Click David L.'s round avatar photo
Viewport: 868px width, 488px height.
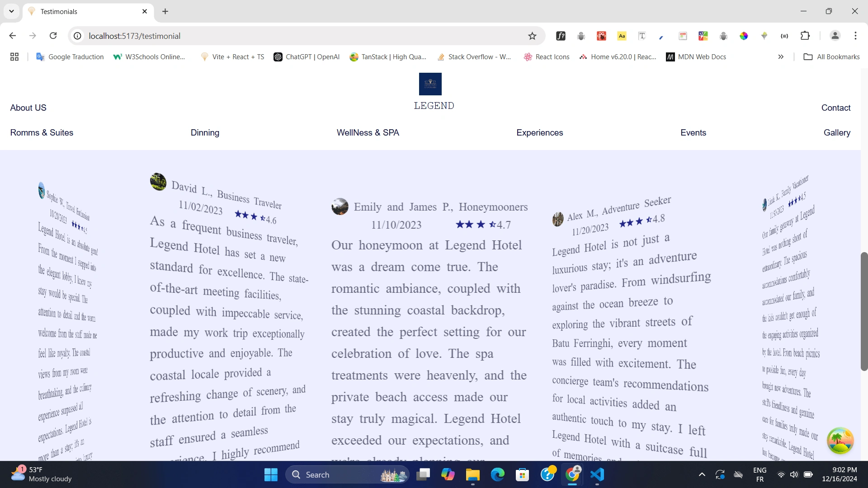click(158, 182)
